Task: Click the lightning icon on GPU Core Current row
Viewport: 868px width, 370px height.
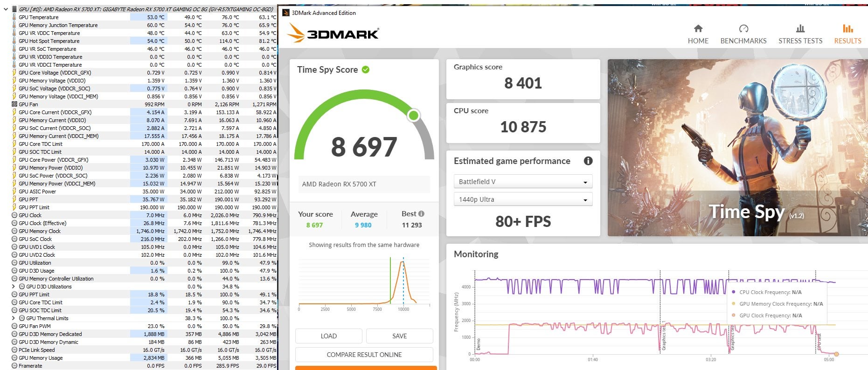Action: (14, 112)
